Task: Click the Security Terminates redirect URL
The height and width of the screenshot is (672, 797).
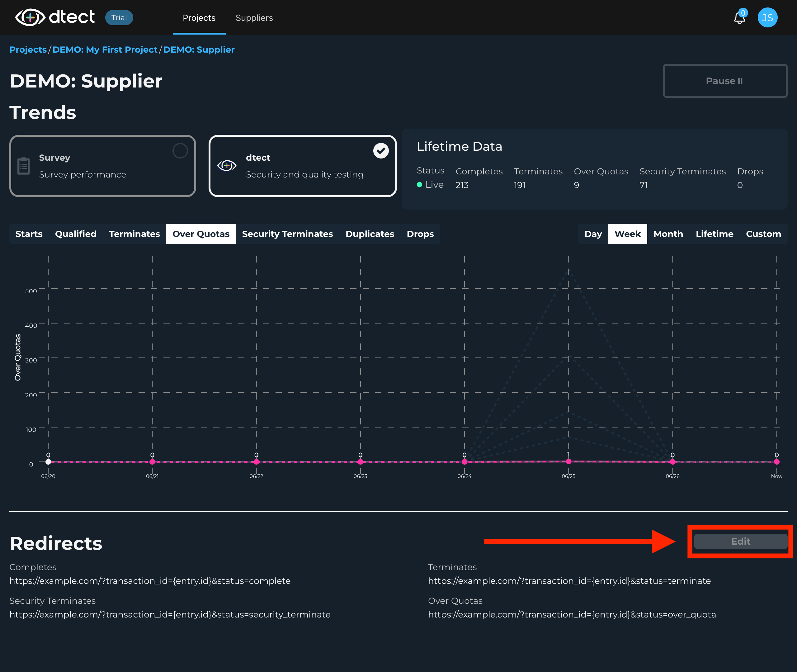Action: click(170, 614)
